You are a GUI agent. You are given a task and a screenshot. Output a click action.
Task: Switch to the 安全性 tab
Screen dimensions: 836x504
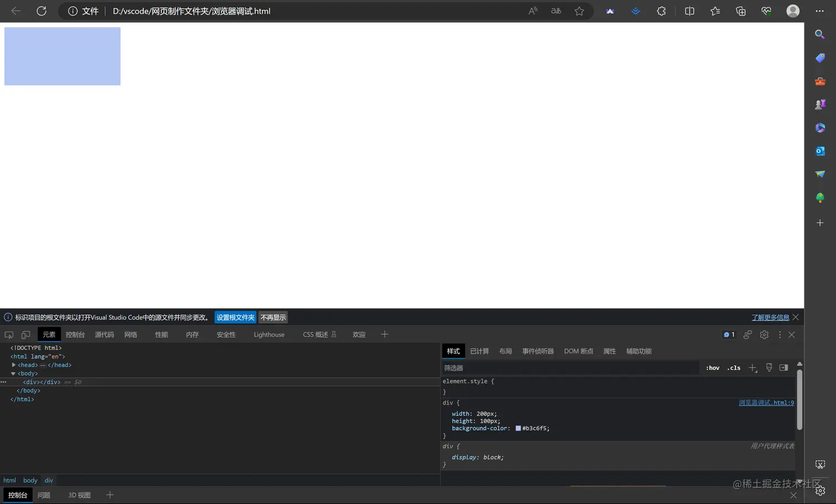[x=226, y=335]
